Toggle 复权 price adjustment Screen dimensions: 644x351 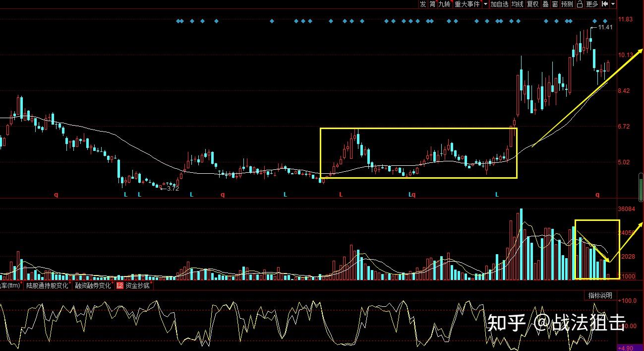[532, 4]
